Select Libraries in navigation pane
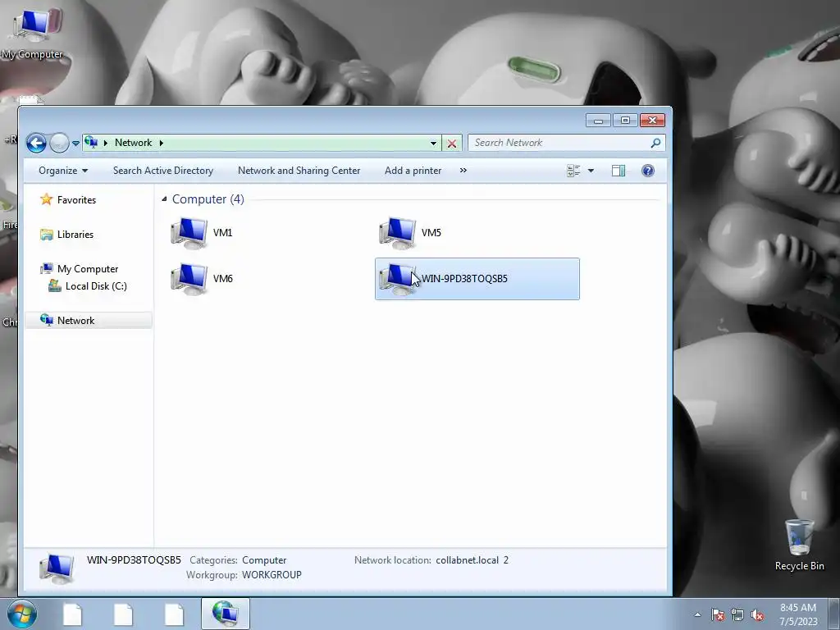840x630 pixels. pyautogui.click(x=75, y=234)
